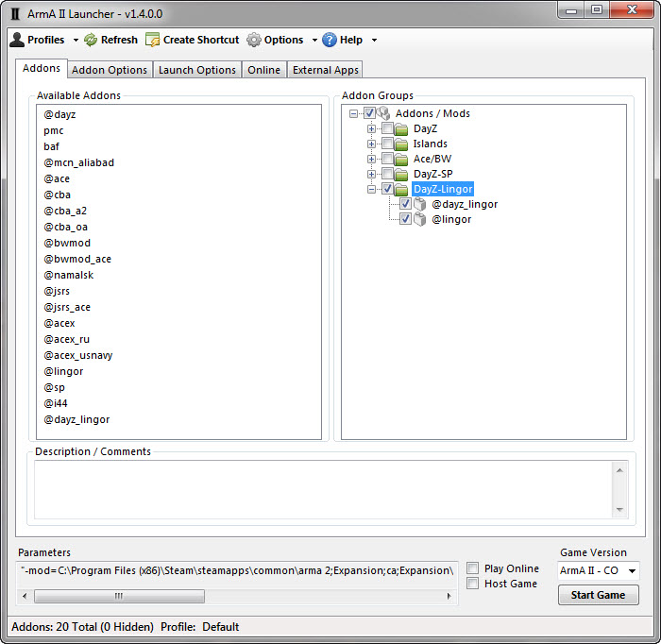Select @bwmod_ace in Available Addons

click(77, 259)
